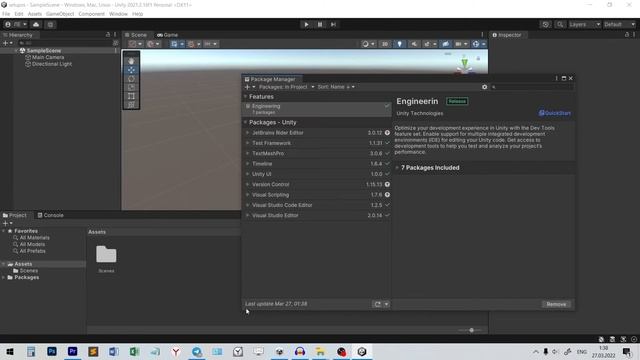Switch to the Console tab
The height and width of the screenshot is (360, 640).
pos(50,215)
